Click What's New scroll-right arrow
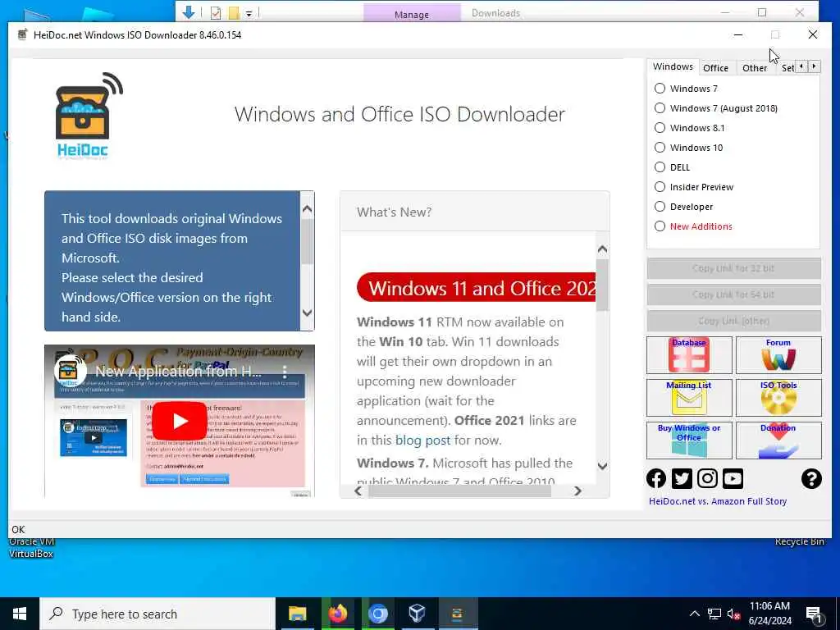The image size is (840, 630). [x=577, y=491]
